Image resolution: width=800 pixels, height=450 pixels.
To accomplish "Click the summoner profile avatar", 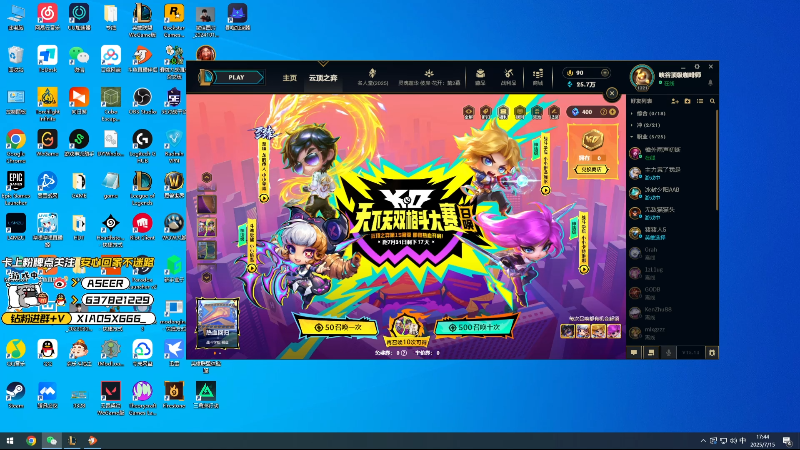I will pos(641,78).
